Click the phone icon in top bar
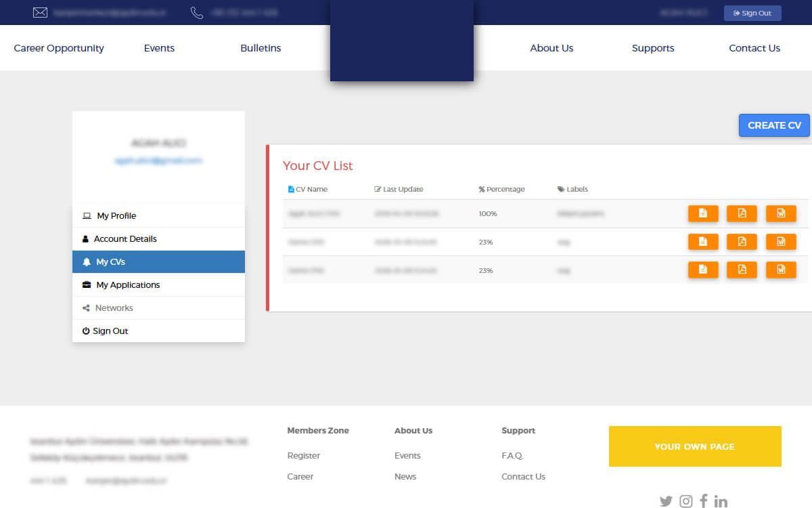The width and height of the screenshot is (812, 508). pos(197,13)
